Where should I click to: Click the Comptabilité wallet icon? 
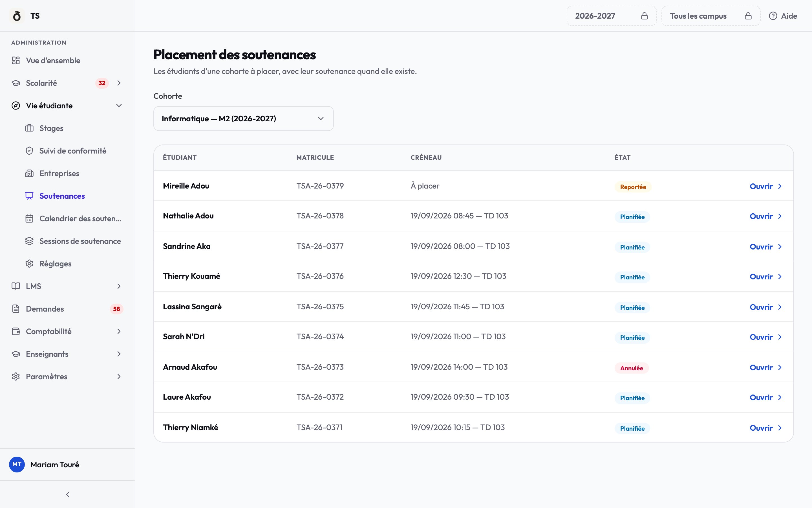(x=16, y=331)
